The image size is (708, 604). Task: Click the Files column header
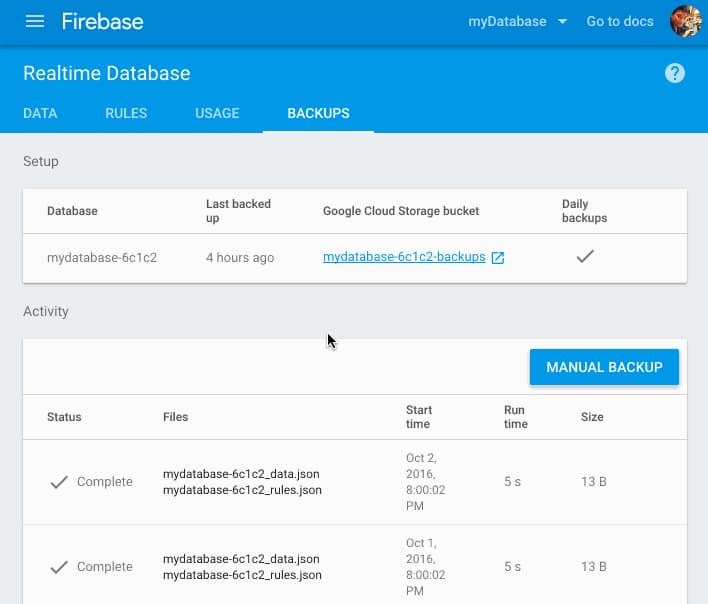(x=176, y=417)
